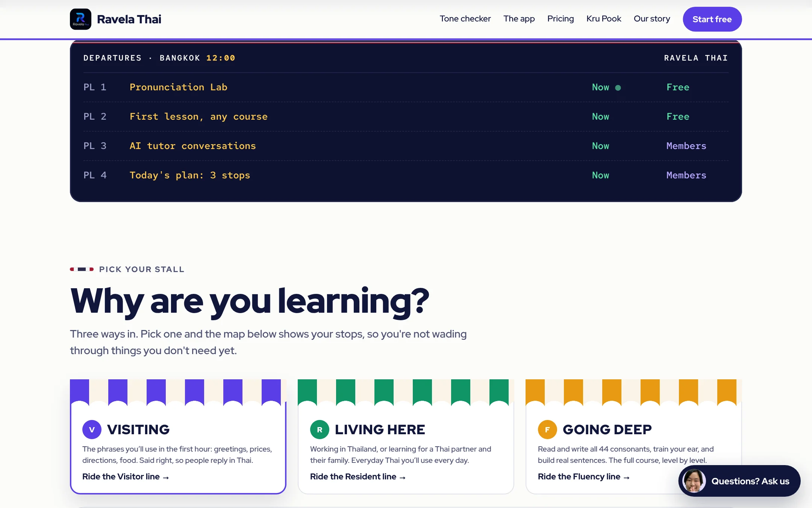Viewport: 812px width, 508px height.
Task: Go to the Pricing page
Action: click(x=561, y=19)
